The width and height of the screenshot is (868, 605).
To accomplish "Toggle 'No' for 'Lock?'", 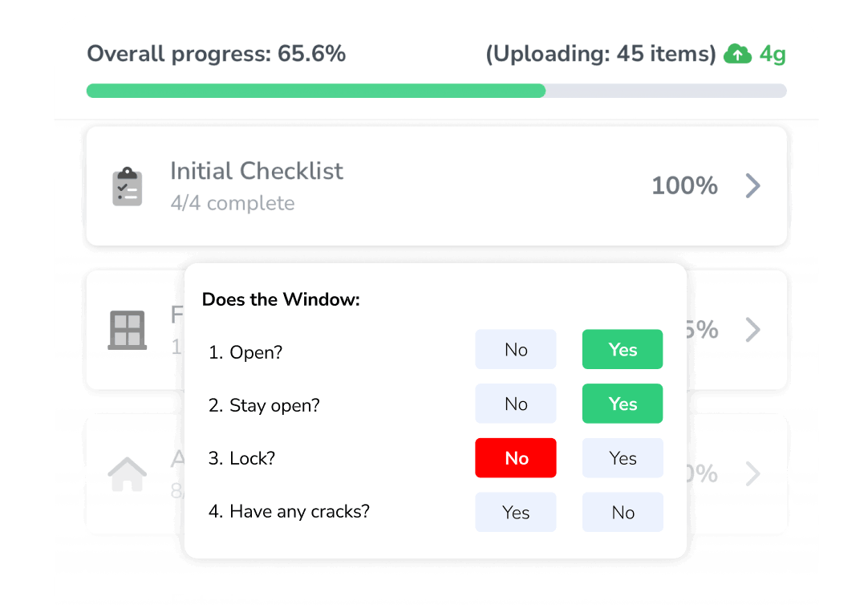I will [x=516, y=457].
